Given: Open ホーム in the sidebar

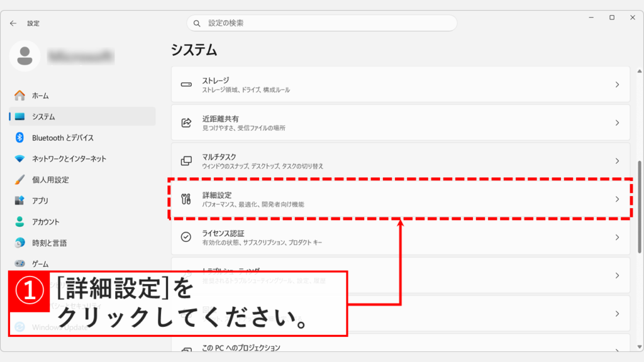Looking at the screenshot, I should pos(82,96).
